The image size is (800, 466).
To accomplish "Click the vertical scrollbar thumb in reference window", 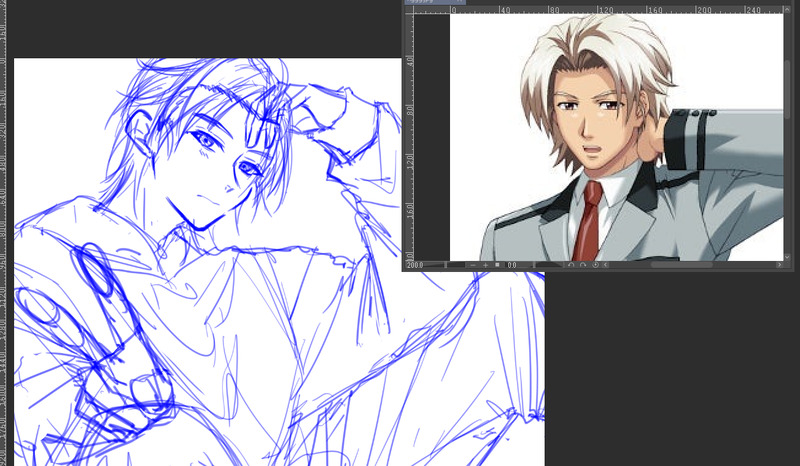I will pos(788,89).
